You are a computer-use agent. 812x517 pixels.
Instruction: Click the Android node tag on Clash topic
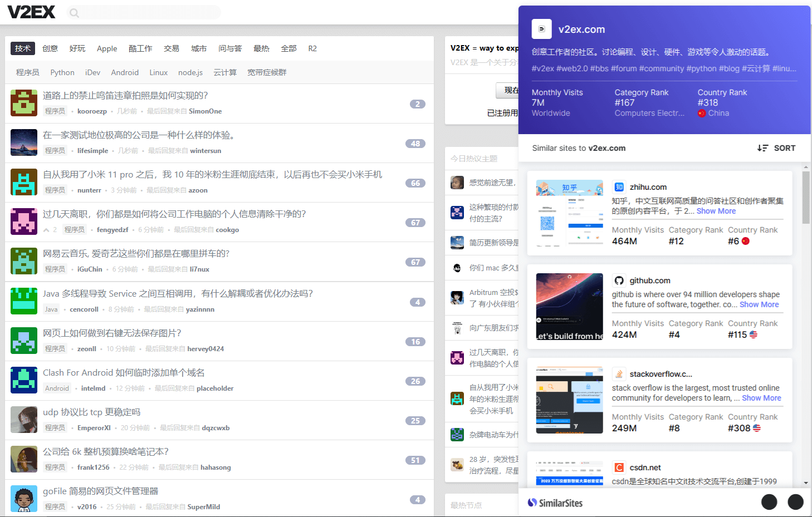57,388
